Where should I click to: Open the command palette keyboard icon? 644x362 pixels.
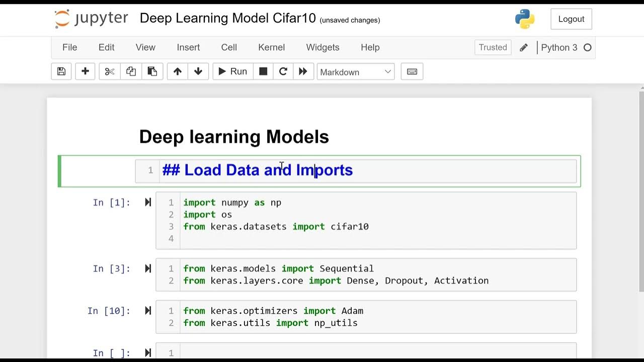point(412,71)
